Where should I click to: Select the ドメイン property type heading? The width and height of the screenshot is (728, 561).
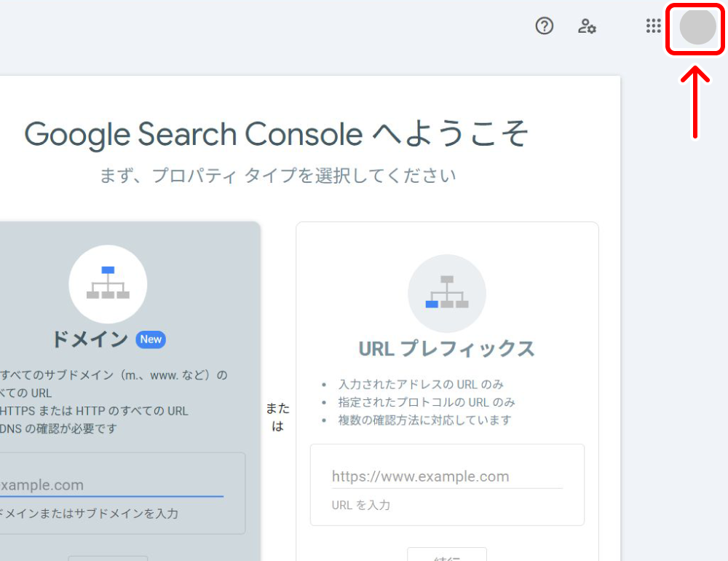pyautogui.click(x=90, y=339)
